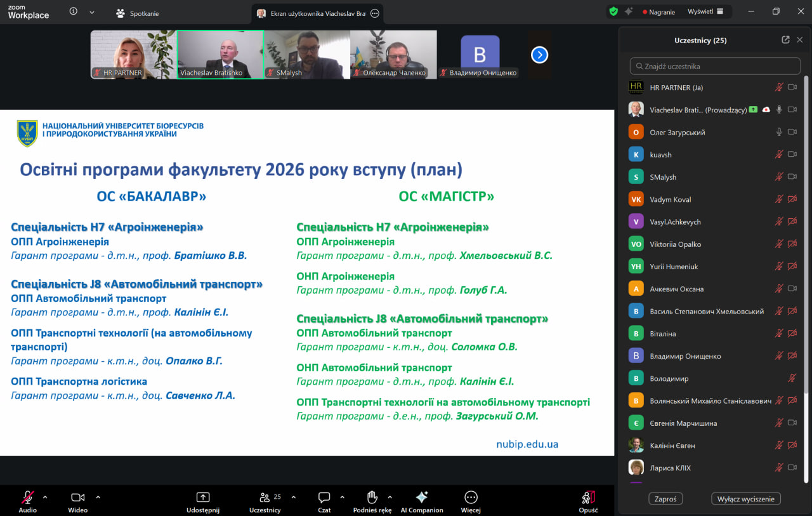Image resolution: width=812 pixels, height=516 pixels.
Task: Click the Zaproś invite button
Action: [x=665, y=499]
